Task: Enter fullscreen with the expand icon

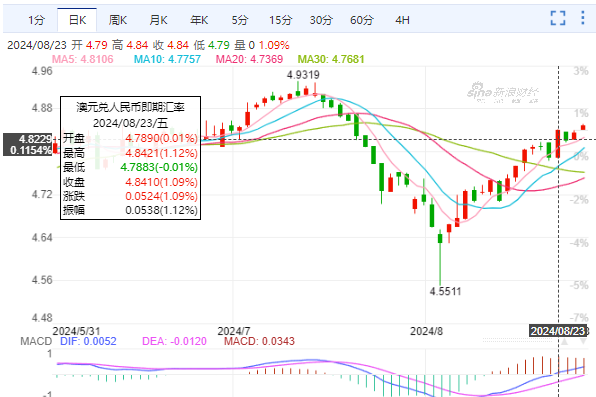Action: click(558, 18)
